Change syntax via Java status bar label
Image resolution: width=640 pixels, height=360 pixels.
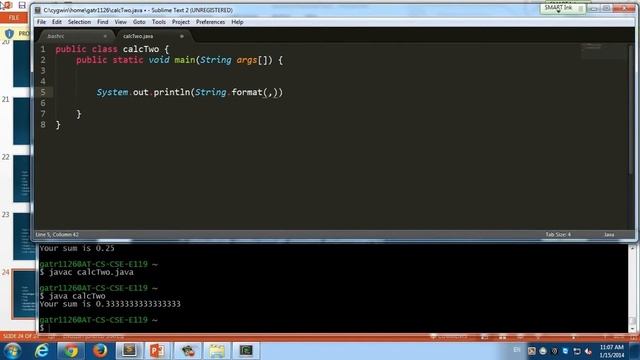coord(609,234)
